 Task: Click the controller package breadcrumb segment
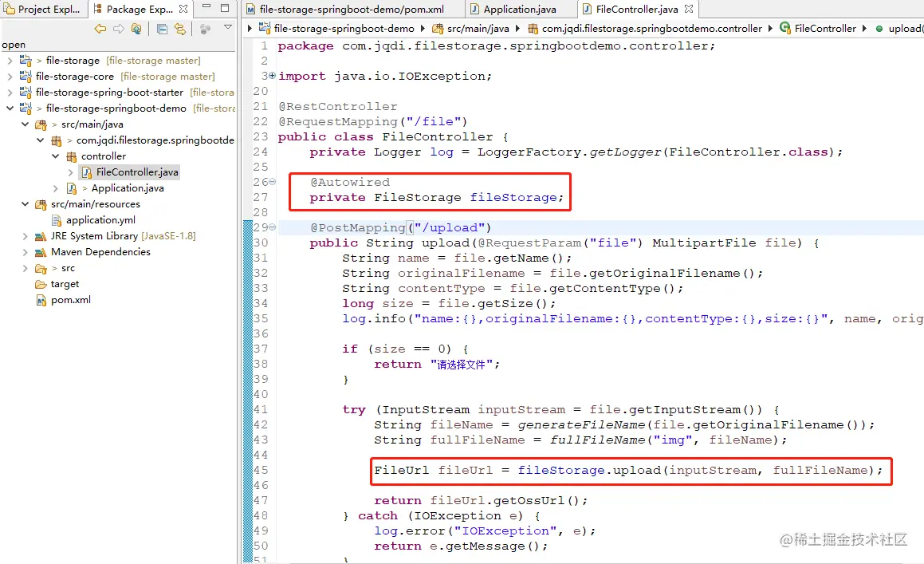[x=652, y=28]
